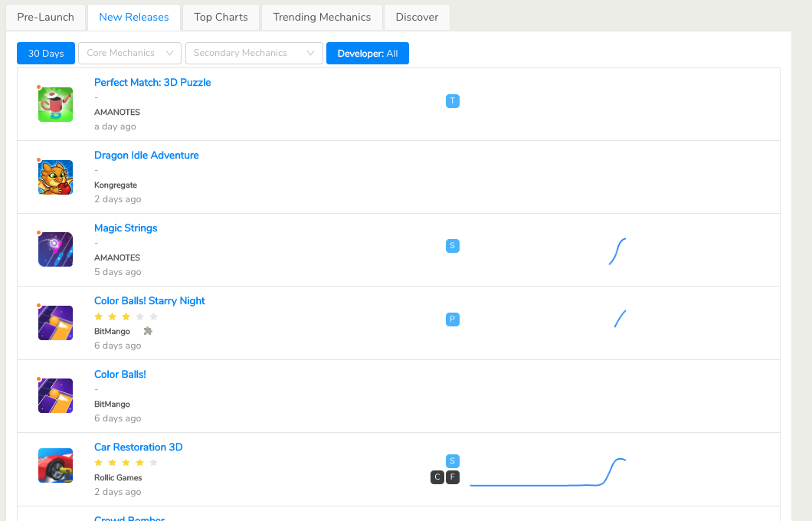Click the Kongregate developer name
The height and width of the screenshot is (521, 812).
click(x=116, y=185)
